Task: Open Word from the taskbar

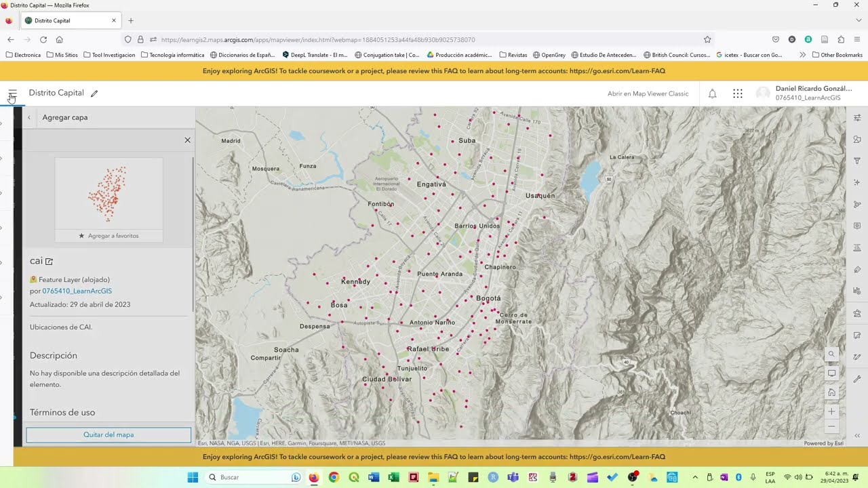Action: pyautogui.click(x=374, y=477)
